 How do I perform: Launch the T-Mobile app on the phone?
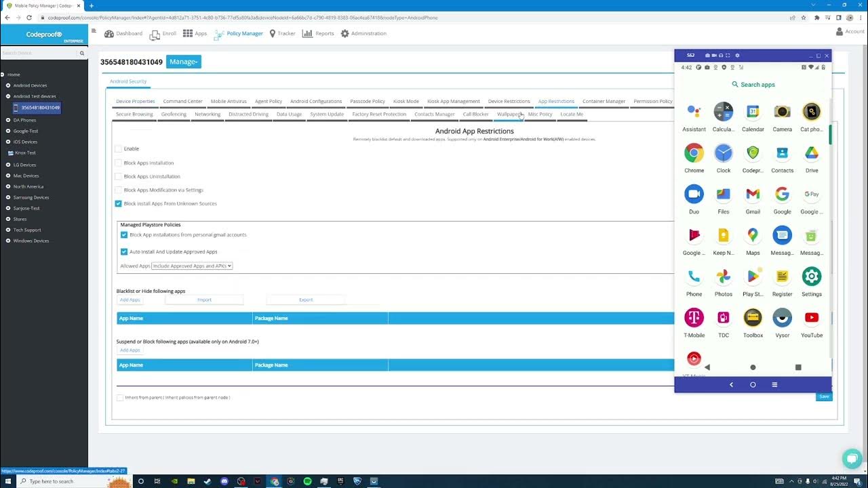click(x=694, y=318)
